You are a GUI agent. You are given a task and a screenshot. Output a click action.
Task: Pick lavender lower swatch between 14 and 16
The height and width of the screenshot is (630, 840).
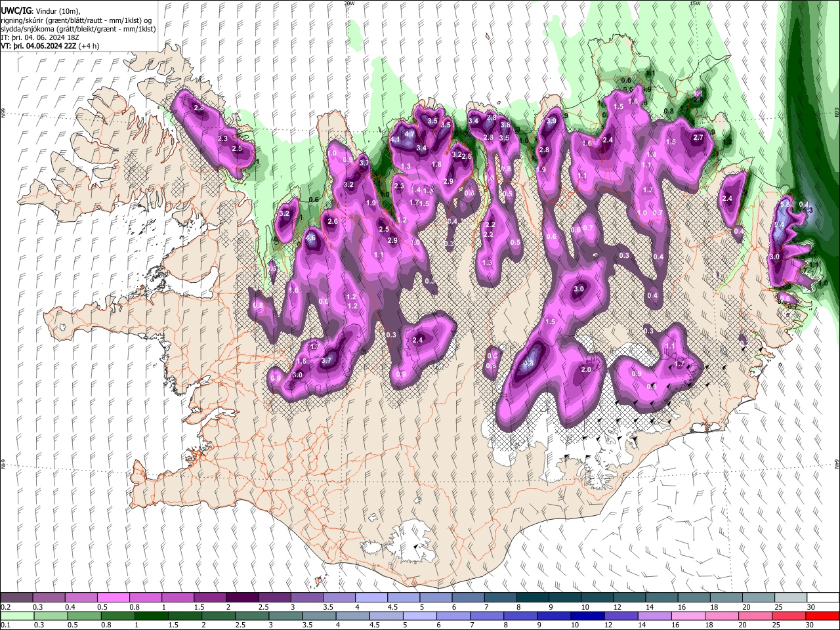click(653, 616)
